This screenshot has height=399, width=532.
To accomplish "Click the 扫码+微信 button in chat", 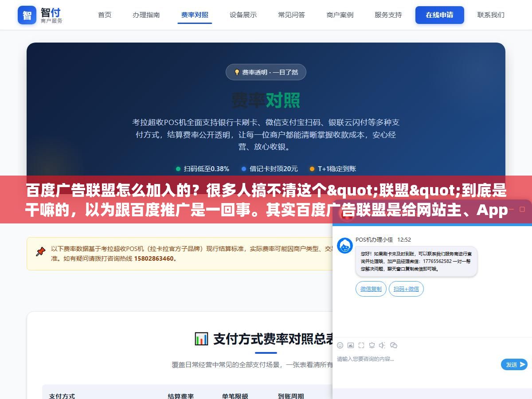I will click(x=406, y=289).
